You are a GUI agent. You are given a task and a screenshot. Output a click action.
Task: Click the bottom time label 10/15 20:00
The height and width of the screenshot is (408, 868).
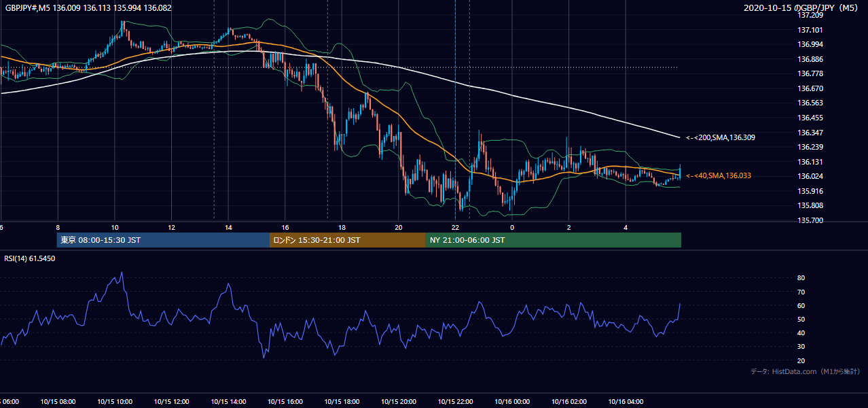(x=399, y=401)
